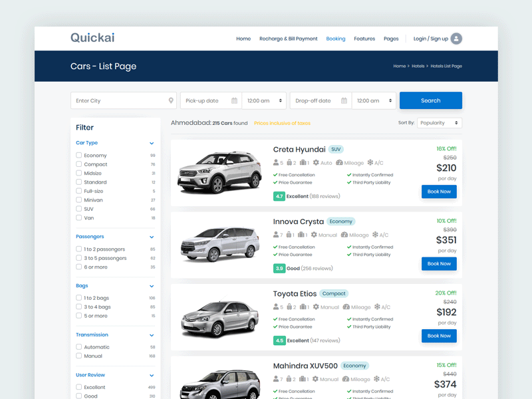Click the mileage gauge icon on Creta Hyundai
532x399 pixels.
[x=339, y=162]
